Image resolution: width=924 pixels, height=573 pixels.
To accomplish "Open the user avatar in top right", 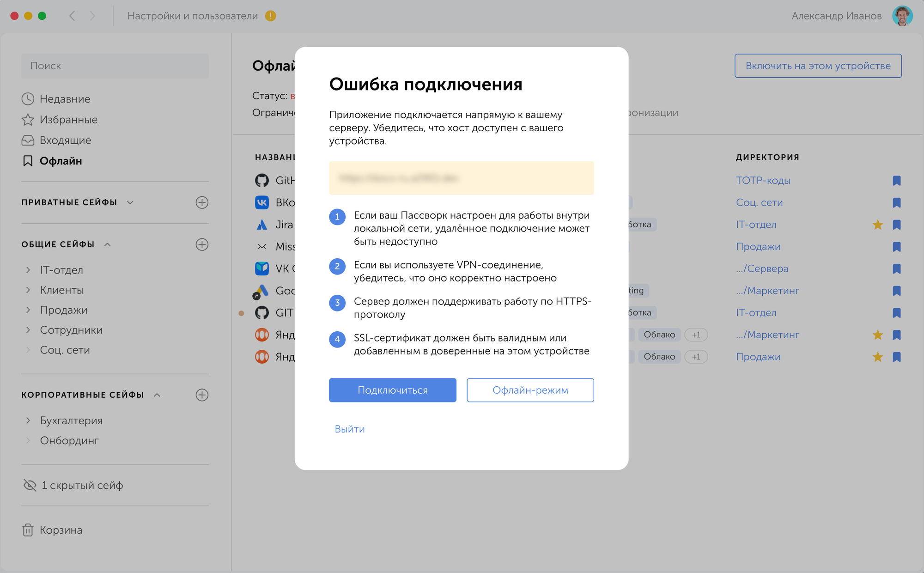I will 902,16.
